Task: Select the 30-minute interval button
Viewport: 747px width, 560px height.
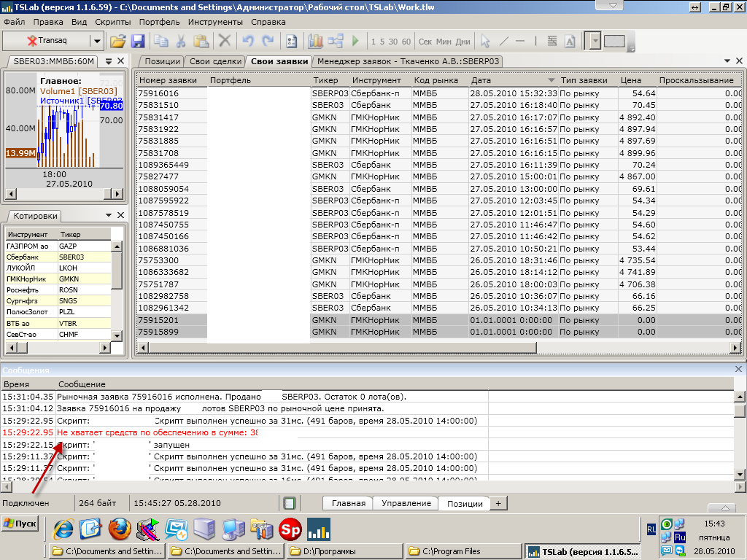Action: [x=394, y=42]
